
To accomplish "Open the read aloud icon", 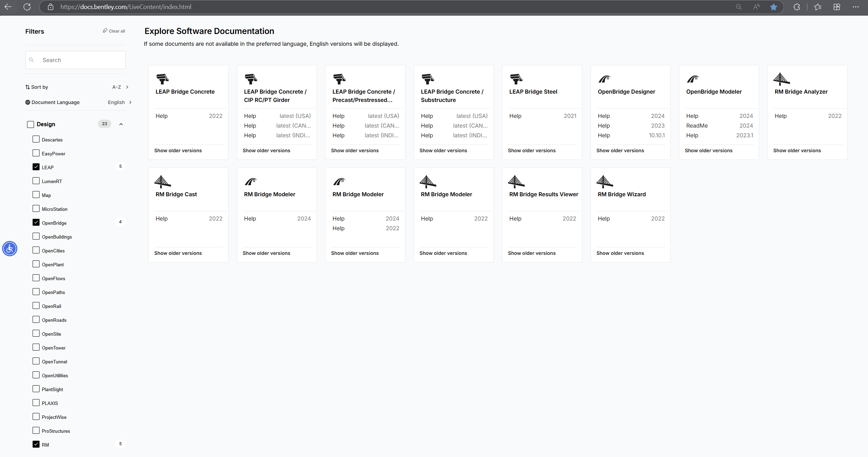I will point(756,7).
